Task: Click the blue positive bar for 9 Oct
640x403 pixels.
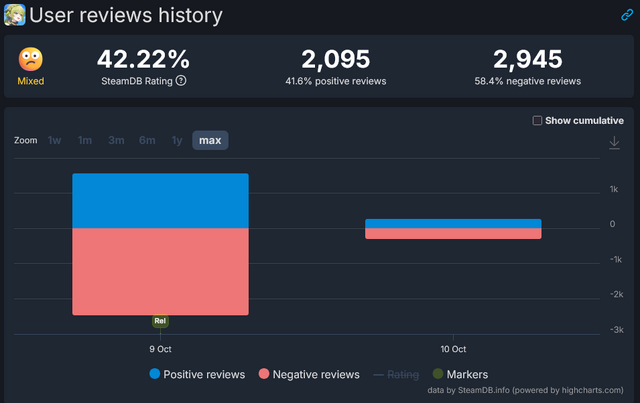Action: pos(160,200)
